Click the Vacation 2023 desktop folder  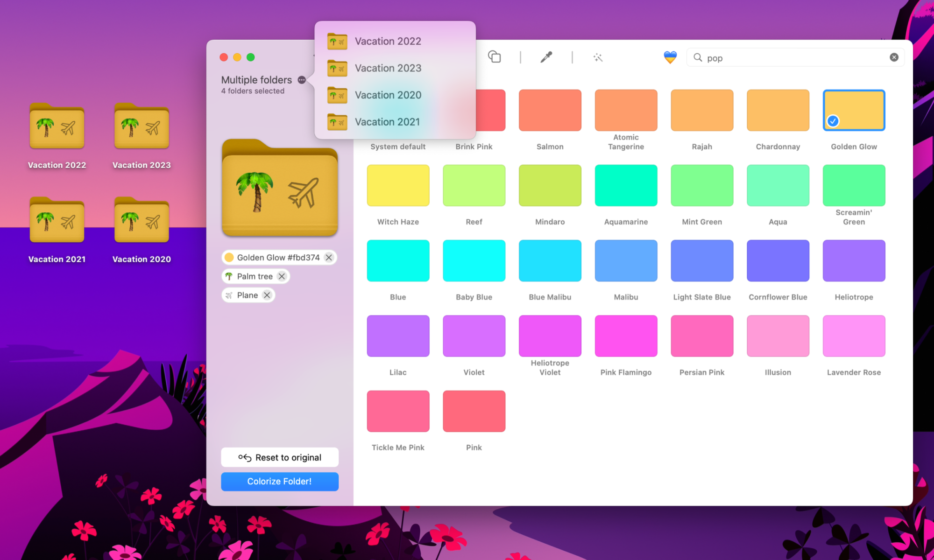(142, 127)
